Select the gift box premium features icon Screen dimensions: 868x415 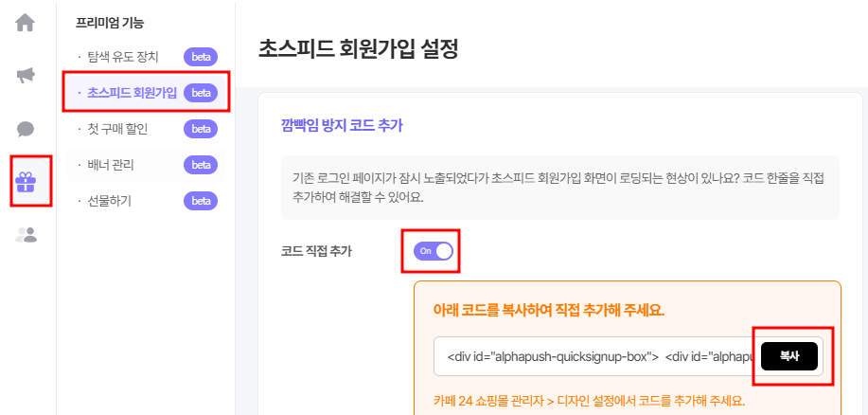coord(26,181)
